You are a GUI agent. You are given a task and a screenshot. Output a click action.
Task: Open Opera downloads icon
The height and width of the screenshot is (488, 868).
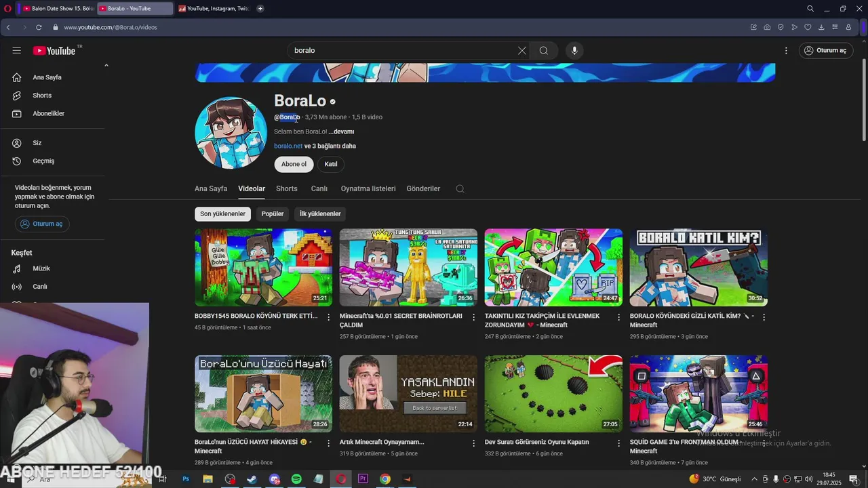tap(821, 27)
